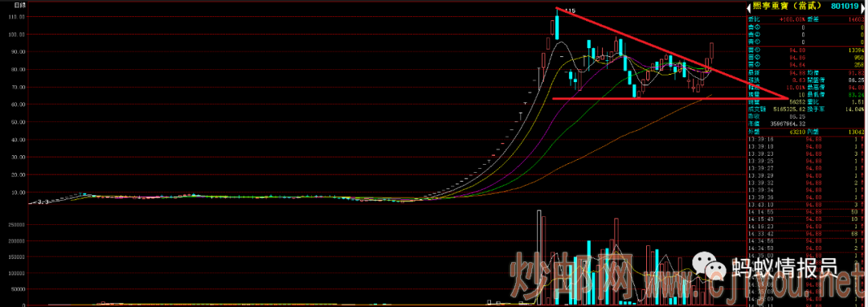
Task: Click the 60.00 price axis label
Action: point(18,104)
